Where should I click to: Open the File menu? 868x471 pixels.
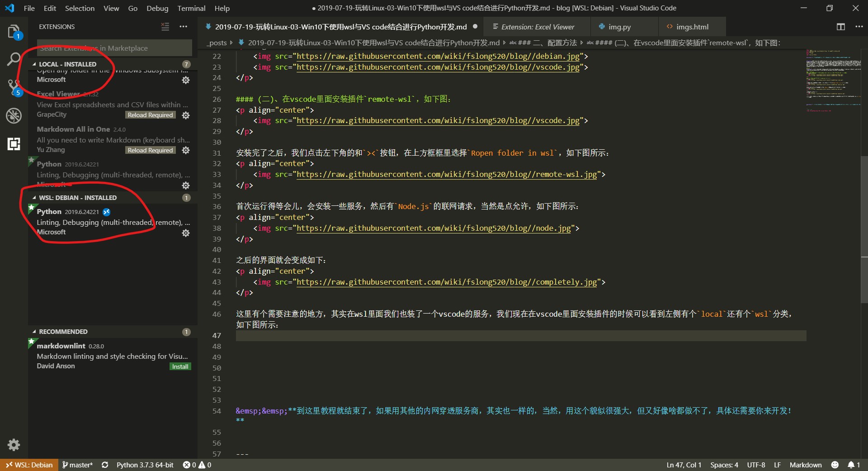(29, 8)
